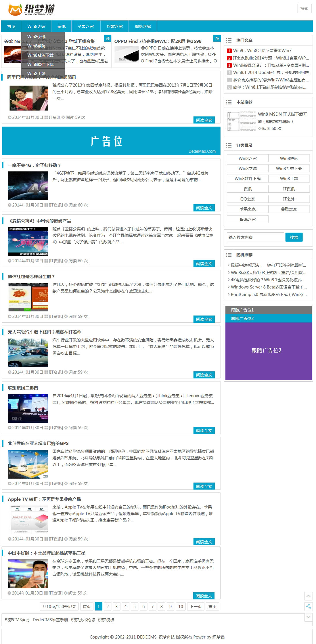Viewport: 316px width, 644px height.
Task: Click the jump-to-bottom arrow icon
Action: (308, 617)
